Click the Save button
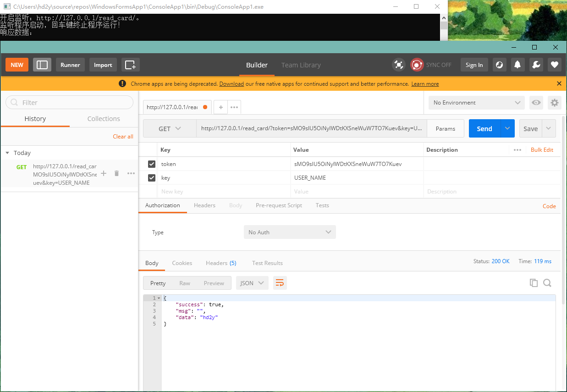The image size is (567, 392). pos(531,128)
